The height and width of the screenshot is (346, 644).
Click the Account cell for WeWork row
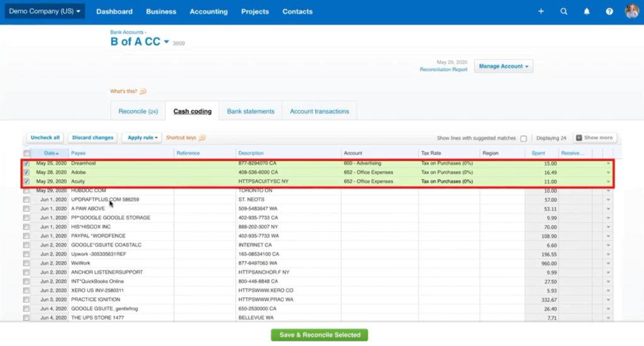click(x=379, y=263)
